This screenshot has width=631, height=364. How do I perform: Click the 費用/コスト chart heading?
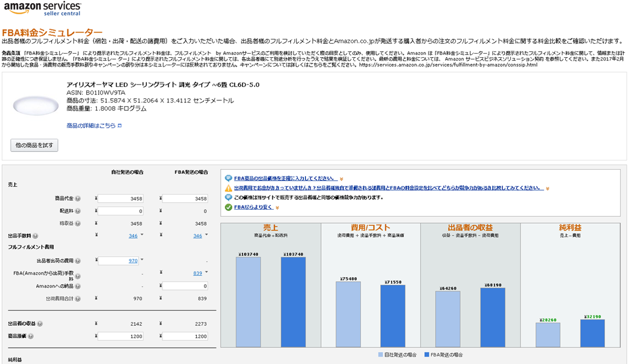371,228
